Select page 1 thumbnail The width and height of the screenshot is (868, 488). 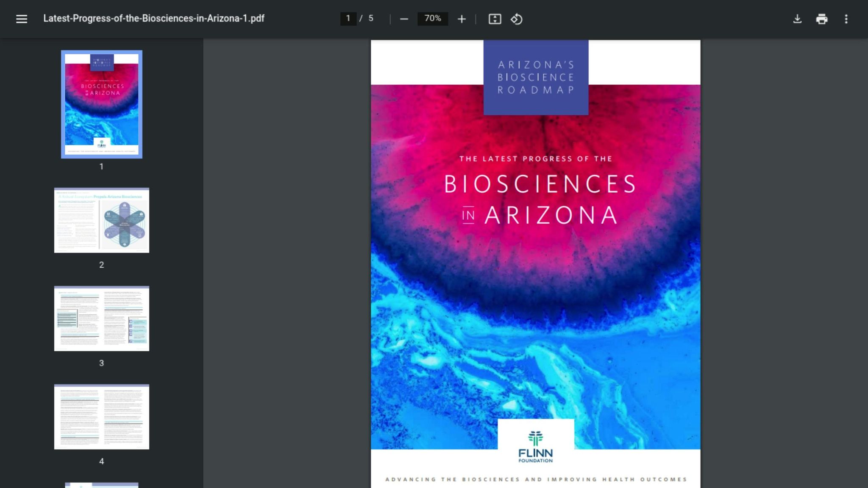coord(102,104)
